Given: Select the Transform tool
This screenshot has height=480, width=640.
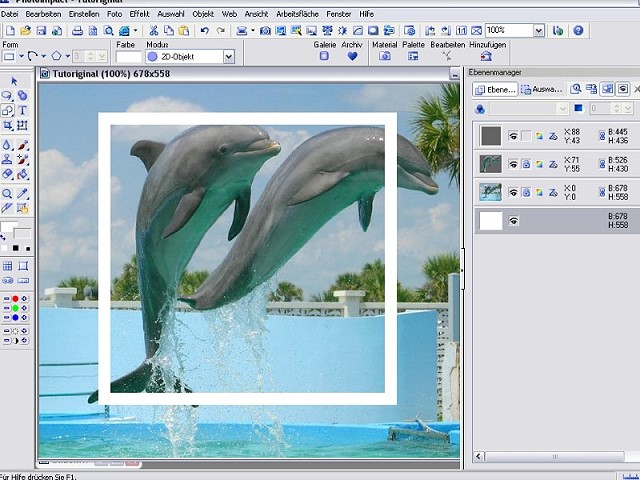Looking at the screenshot, I should (22, 125).
